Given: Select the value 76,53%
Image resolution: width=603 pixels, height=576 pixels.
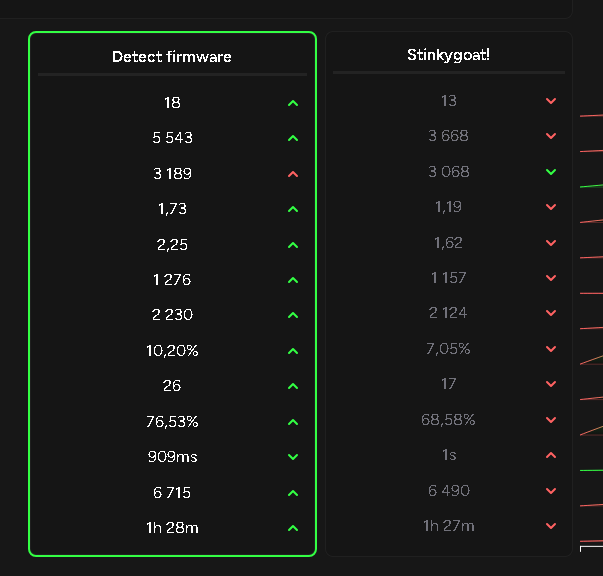Looking at the screenshot, I should [x=172, y=422].
